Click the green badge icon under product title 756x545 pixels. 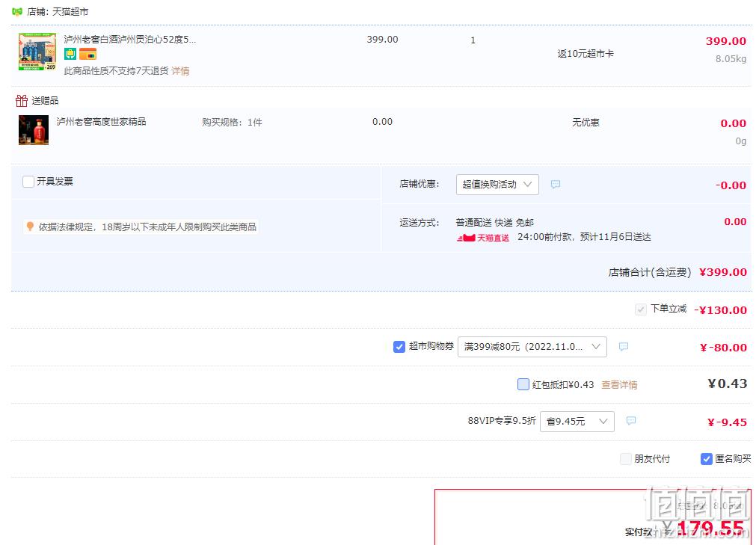70,54
